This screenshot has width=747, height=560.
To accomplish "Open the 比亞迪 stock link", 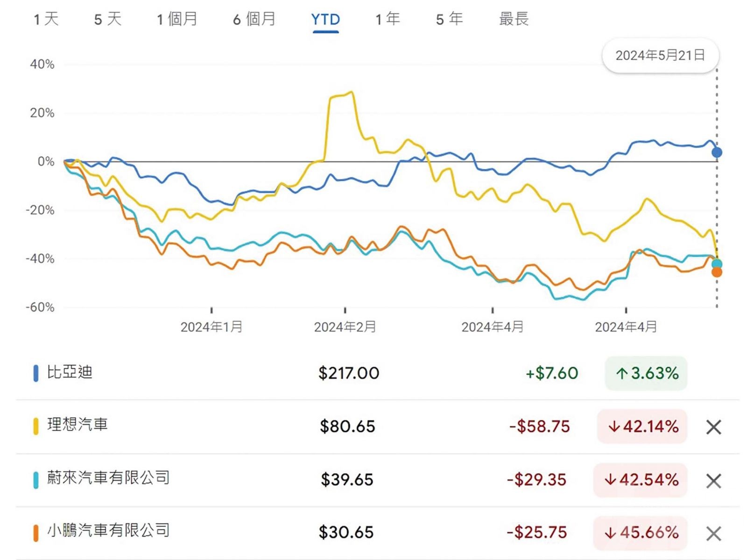I will coord(70,372).
